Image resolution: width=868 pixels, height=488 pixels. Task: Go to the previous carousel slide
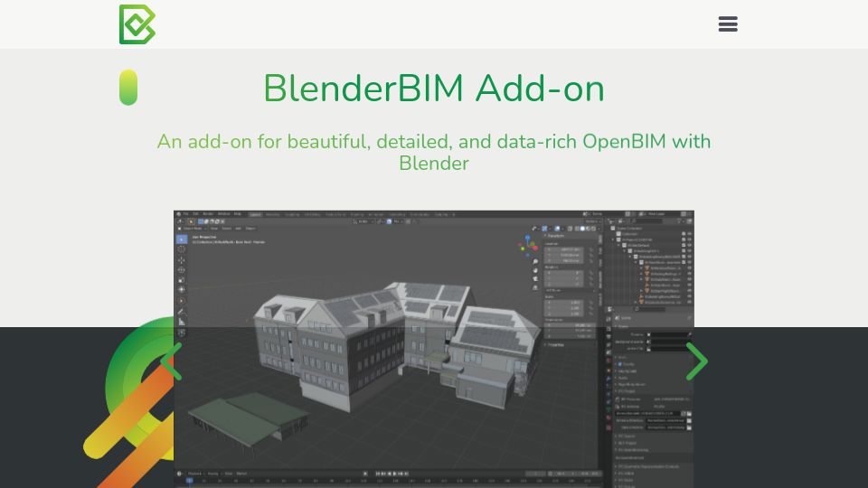[x=171, y=361]
